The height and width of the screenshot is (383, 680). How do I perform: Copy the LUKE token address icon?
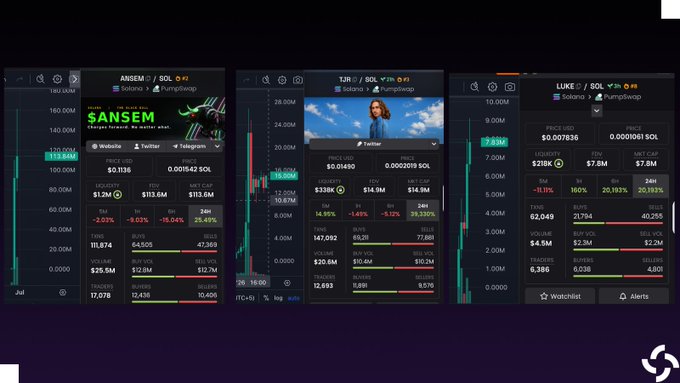(x=579, y=86)
